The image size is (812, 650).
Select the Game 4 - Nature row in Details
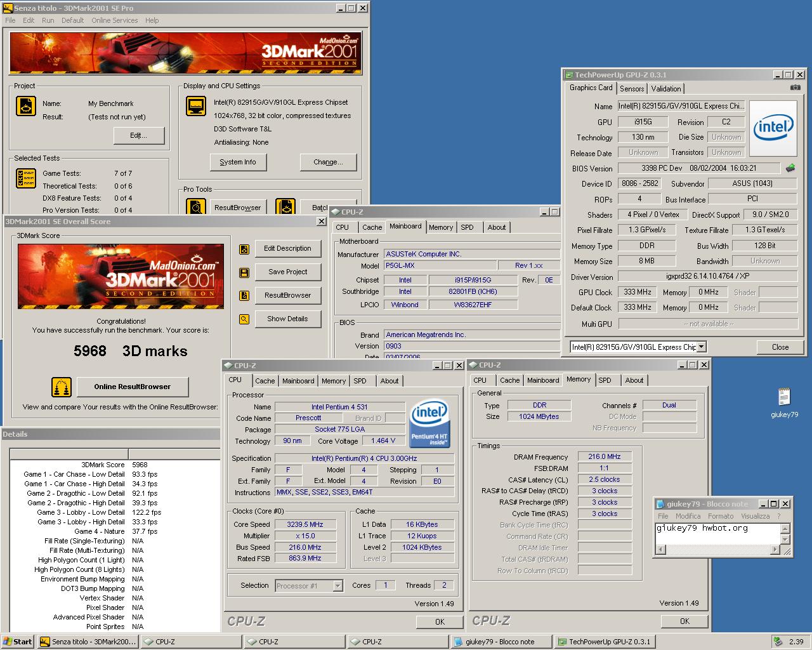pyautogui.click(x=115, y=531)
